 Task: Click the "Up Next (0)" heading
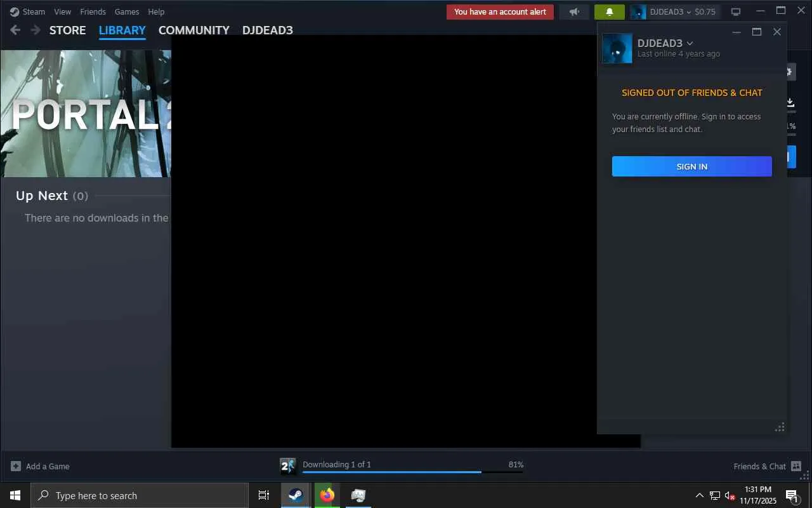pyautogui.click(x=52, y=196)
